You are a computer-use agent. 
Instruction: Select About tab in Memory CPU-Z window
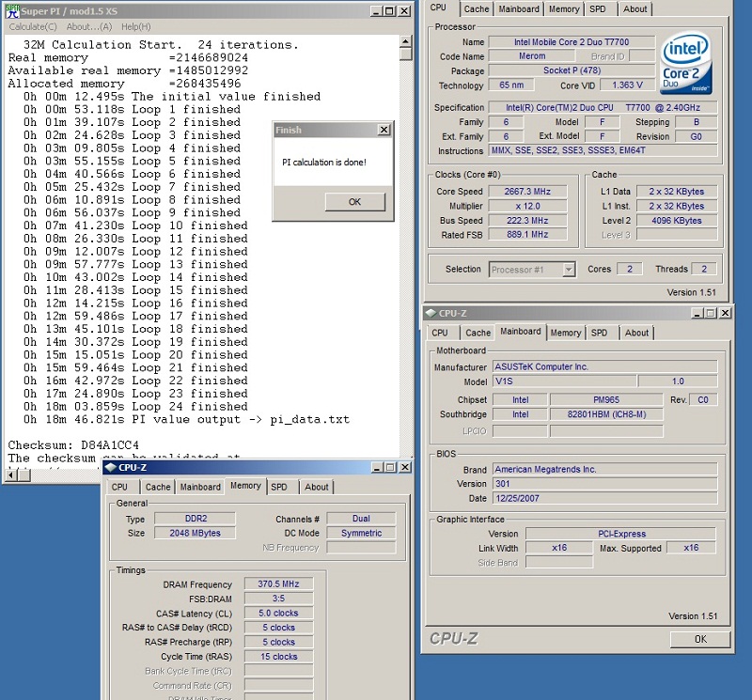pos(317,487)
